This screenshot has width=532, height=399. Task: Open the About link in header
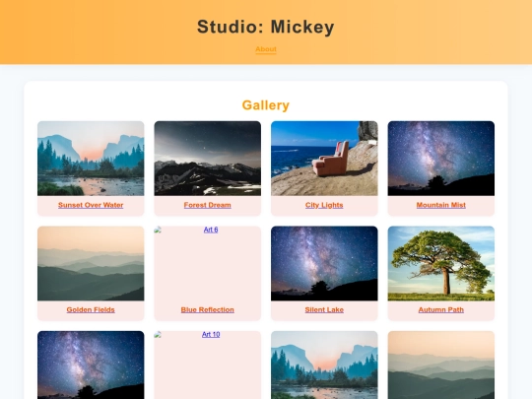click(x=266, y=49)
